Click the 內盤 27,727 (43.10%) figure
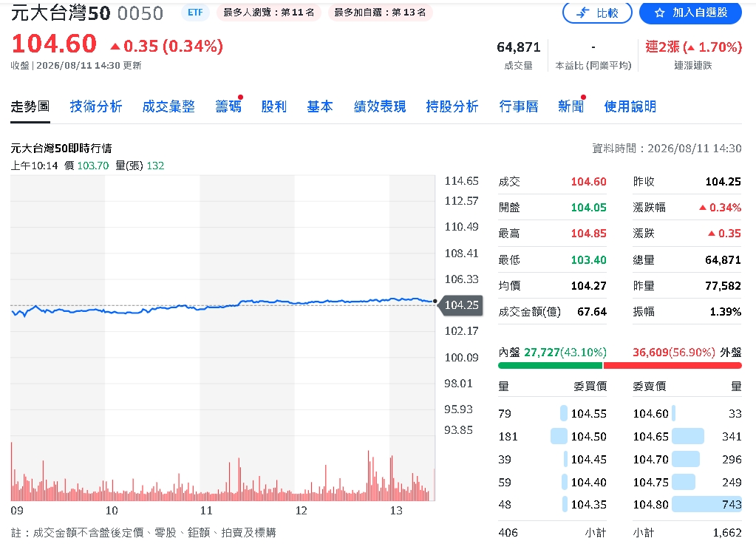Image resolution: width=756 pixels, height=558 pixels. 565,353
